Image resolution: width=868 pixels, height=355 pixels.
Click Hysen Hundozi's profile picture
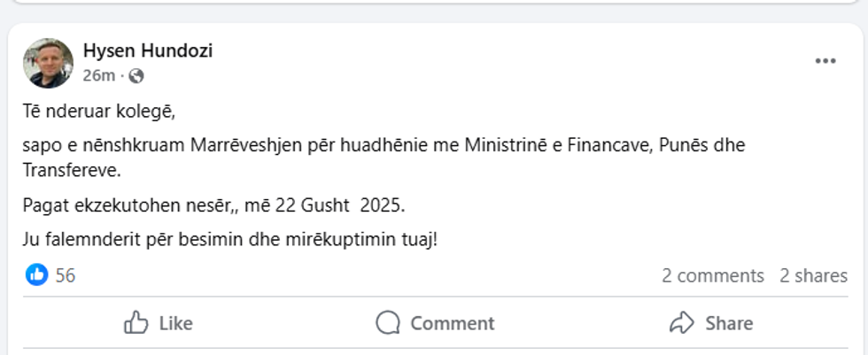[48, 63]
